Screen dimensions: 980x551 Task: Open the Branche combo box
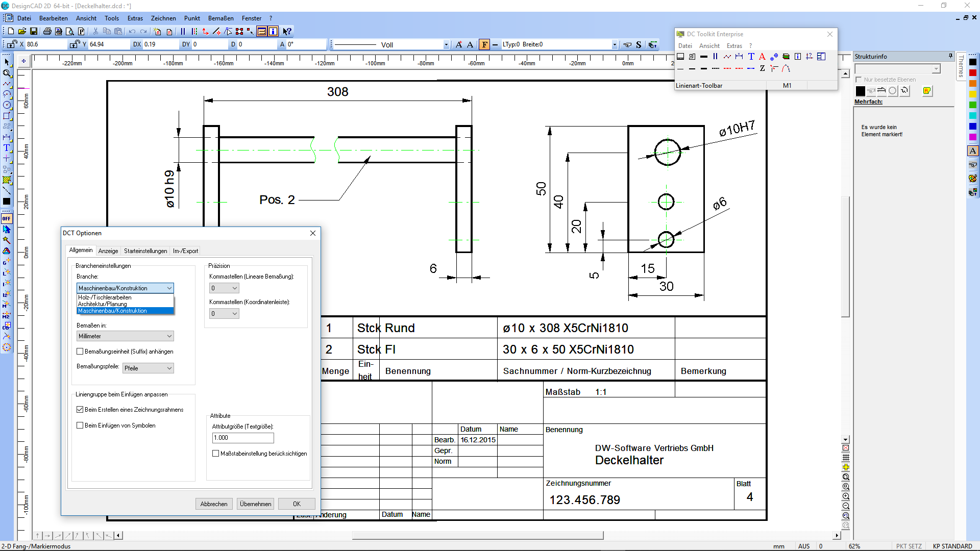pos(125,288)
